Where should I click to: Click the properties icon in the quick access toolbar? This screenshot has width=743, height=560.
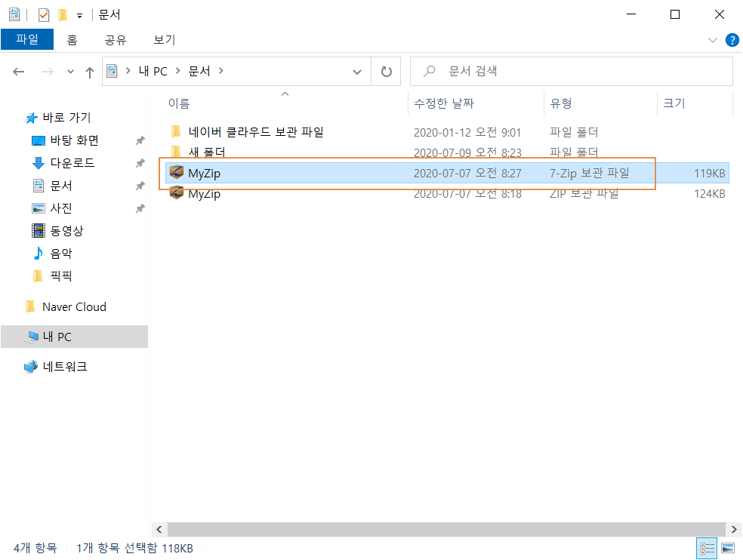tap(44, 14)
